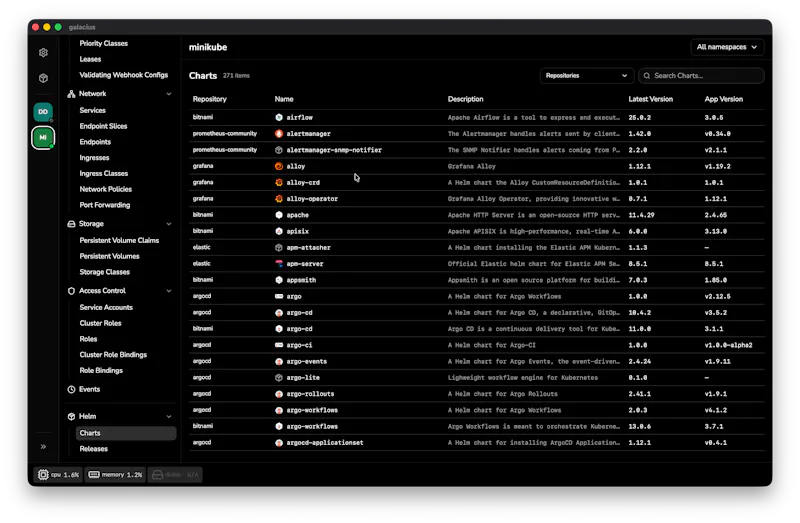
Task: Click the alertmanager chart icon
Action: [279, 134]
